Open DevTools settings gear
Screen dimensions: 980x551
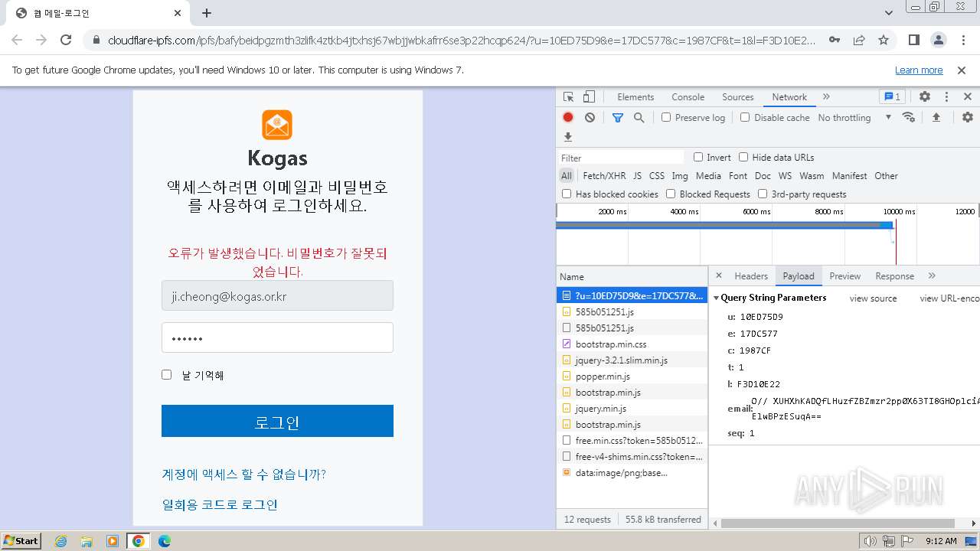[925, 97]
